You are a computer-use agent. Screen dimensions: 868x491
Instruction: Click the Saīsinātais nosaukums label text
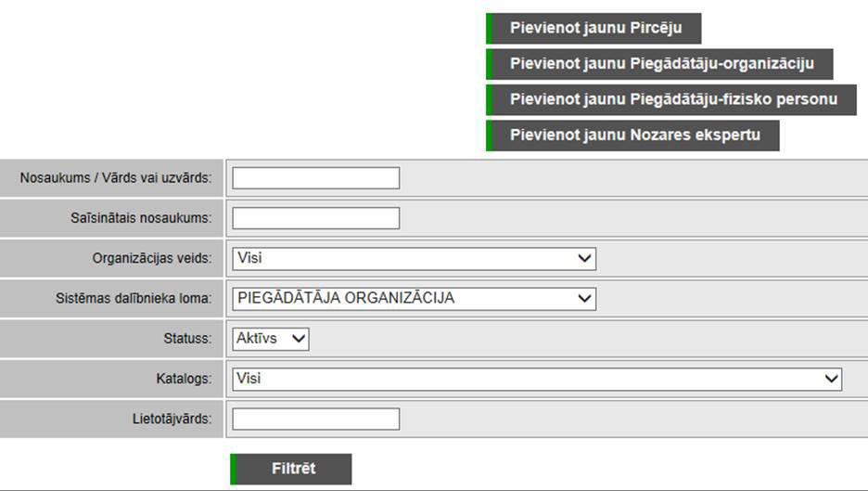(134, 218)
